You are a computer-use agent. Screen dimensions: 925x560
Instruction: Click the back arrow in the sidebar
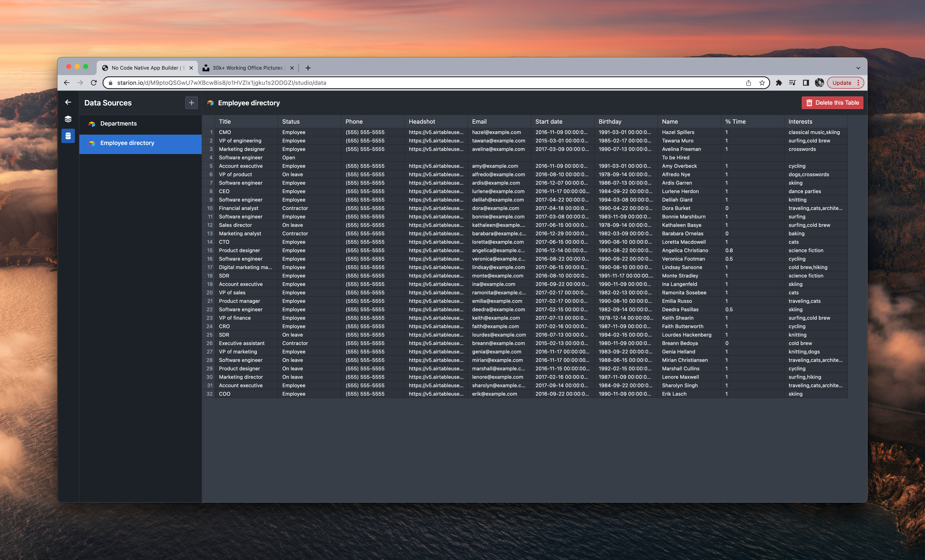pyautogui.click(x=68, y=102)
